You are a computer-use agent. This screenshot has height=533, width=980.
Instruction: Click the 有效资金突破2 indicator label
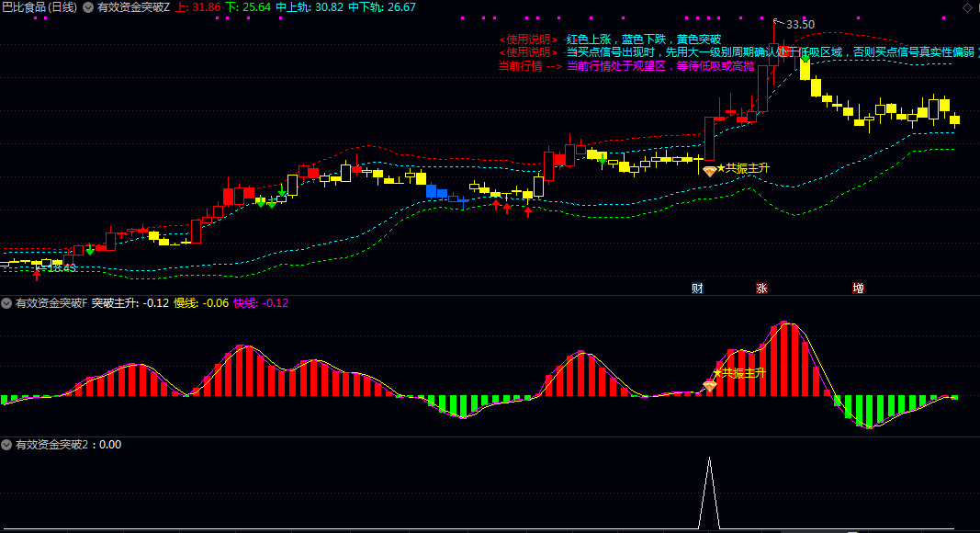pos(51,445)
